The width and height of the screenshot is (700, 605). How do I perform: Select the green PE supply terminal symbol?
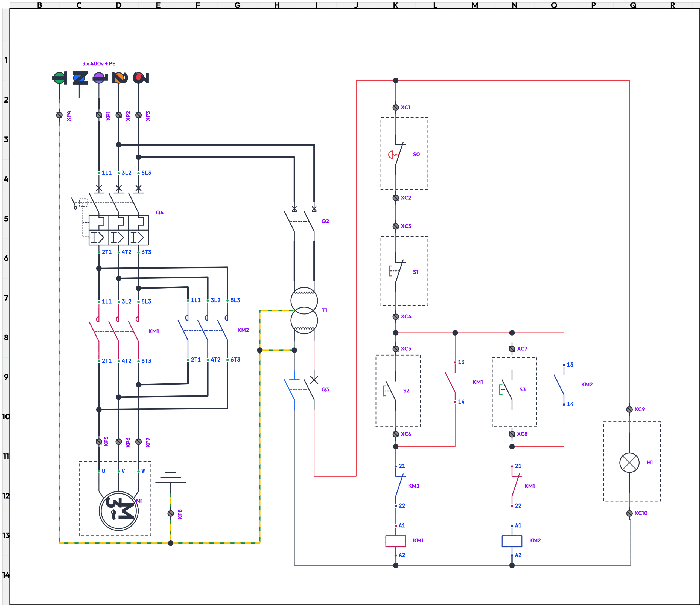[59, 78]
